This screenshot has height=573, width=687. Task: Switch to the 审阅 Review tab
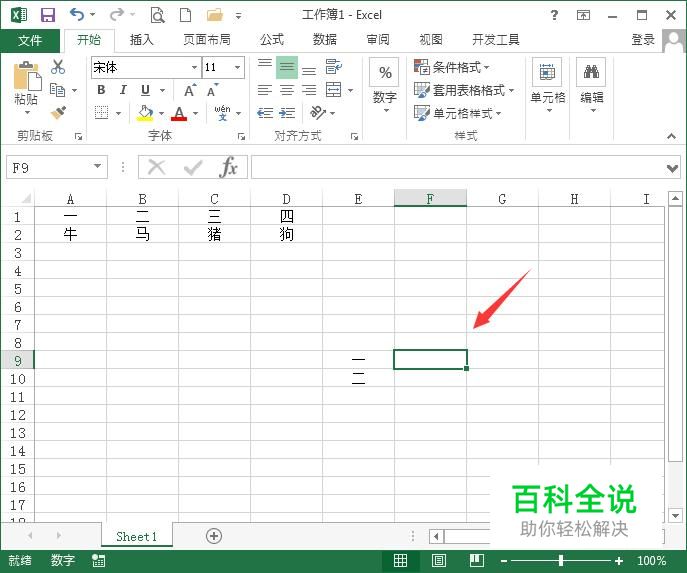pyautogui.click(x=378, y=40)
